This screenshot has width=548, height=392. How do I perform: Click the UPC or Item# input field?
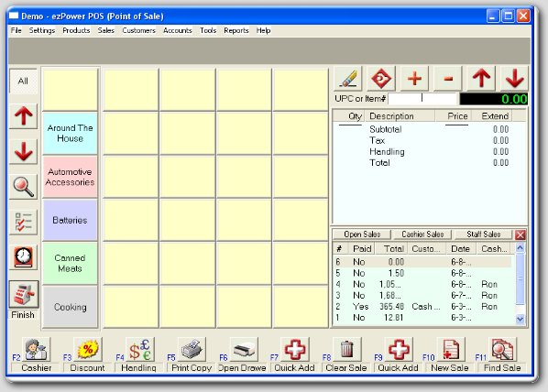coord(422,99)
